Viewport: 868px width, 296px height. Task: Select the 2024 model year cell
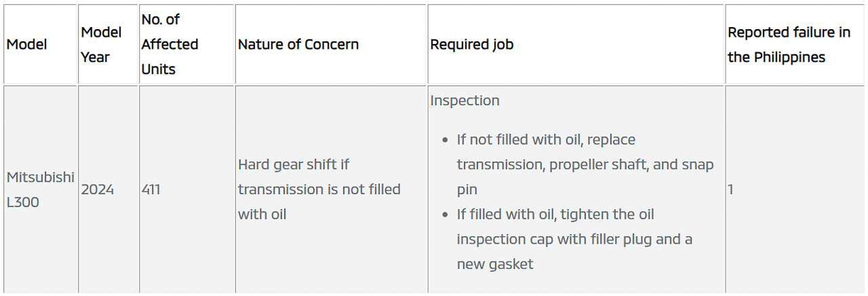[98, 189]
